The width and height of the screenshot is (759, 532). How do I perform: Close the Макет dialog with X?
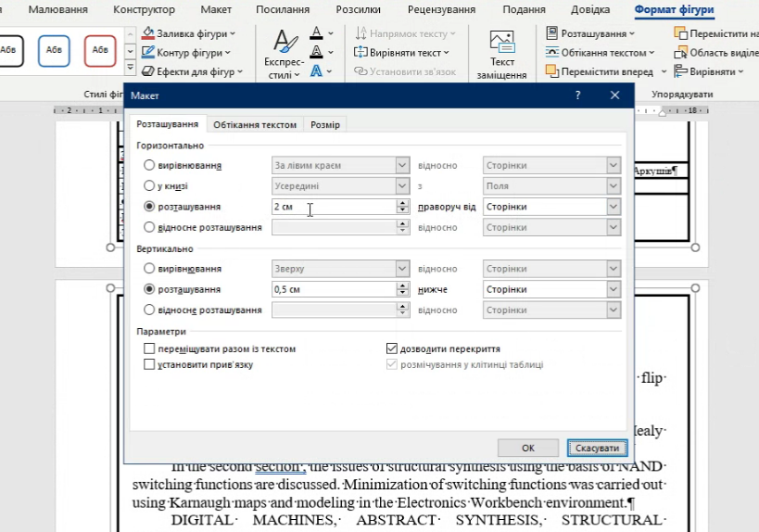point(614,95)
